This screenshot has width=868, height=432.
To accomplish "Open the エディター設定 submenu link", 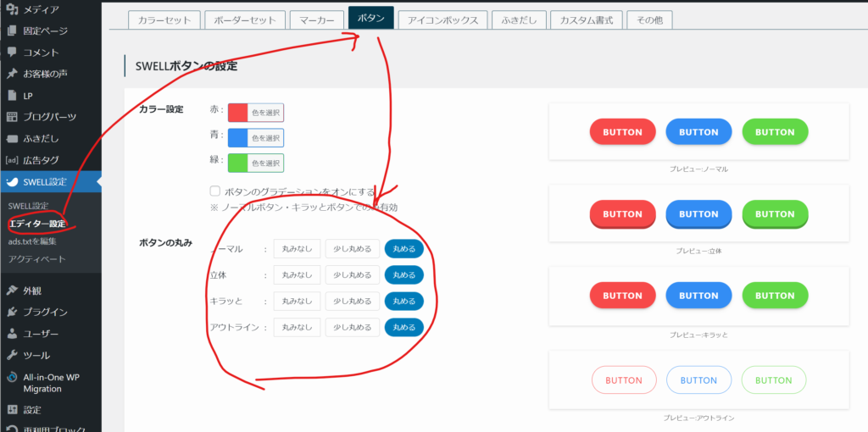I will pyautogui.click(x=36, y=224).
